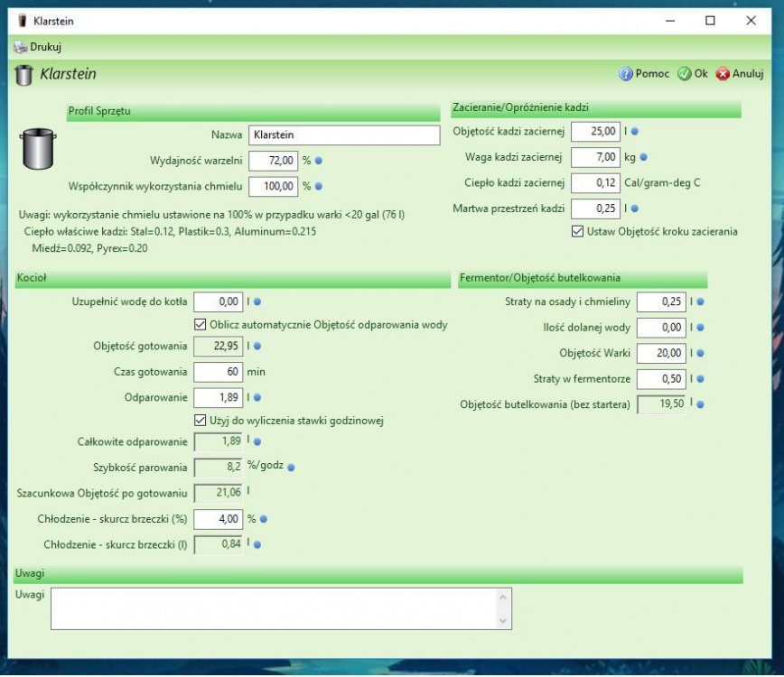Click blue info dot beside Straty w fermentorze
The height and width of the screenshot is (677, 784).
tap(701, 379)
